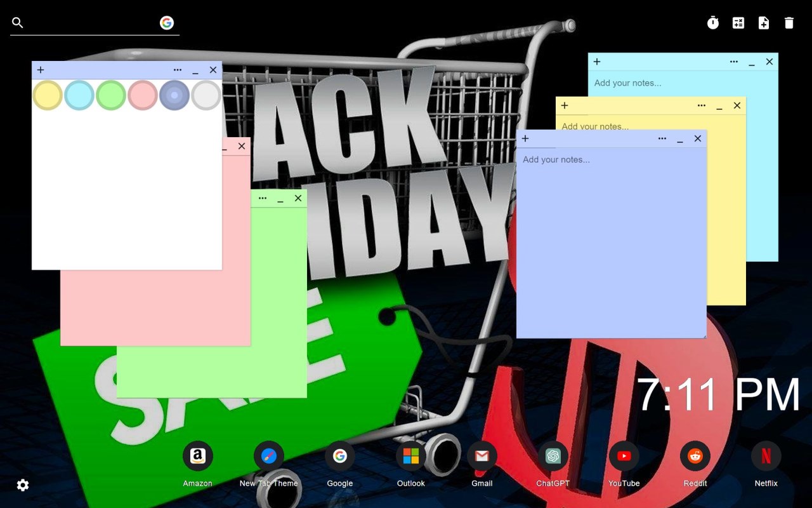Click the 7:11 PM clock
812x508 pixels.
pyautogui.click(x=718, y=395)
